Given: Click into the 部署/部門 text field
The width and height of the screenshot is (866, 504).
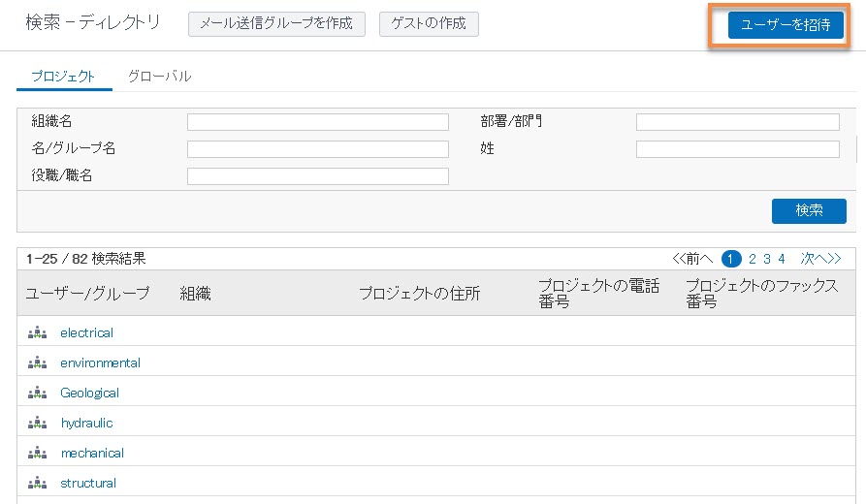Looking at the screenshot, I should [x=737, y=122].
